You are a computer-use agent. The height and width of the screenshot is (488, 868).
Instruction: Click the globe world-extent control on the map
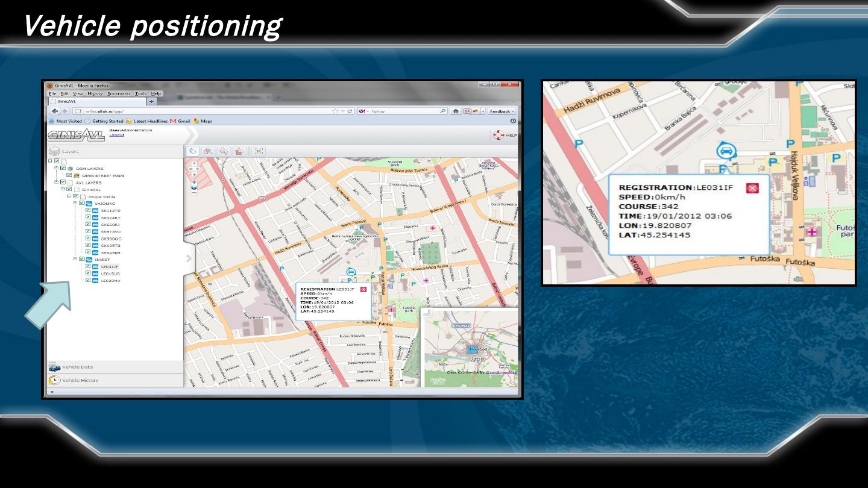pyautogui.click(x=194, y=187)
